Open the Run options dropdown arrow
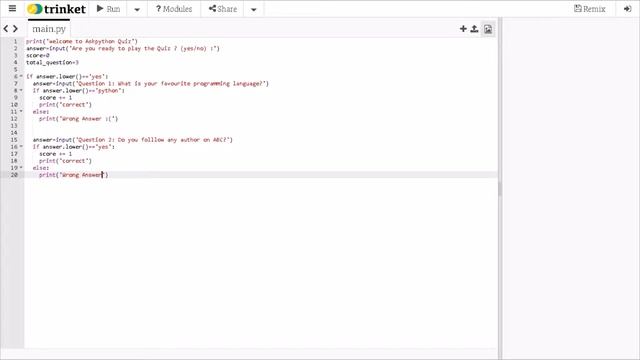640x360 pixels. point(137,9)
